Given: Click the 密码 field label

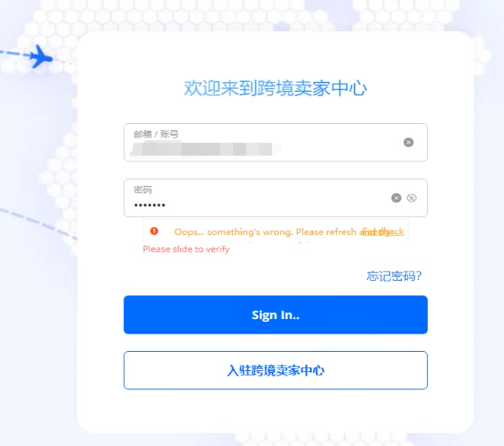Looking at the screenshot, I should [143, 190].
